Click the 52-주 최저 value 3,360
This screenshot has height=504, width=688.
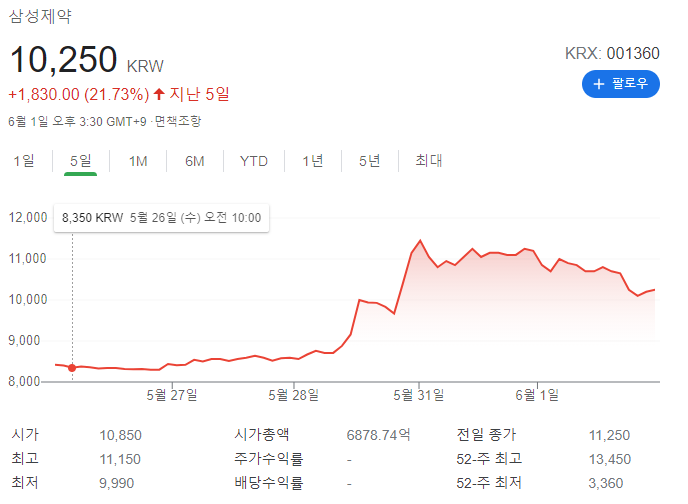pyautogui.click(x=606, y=483)
